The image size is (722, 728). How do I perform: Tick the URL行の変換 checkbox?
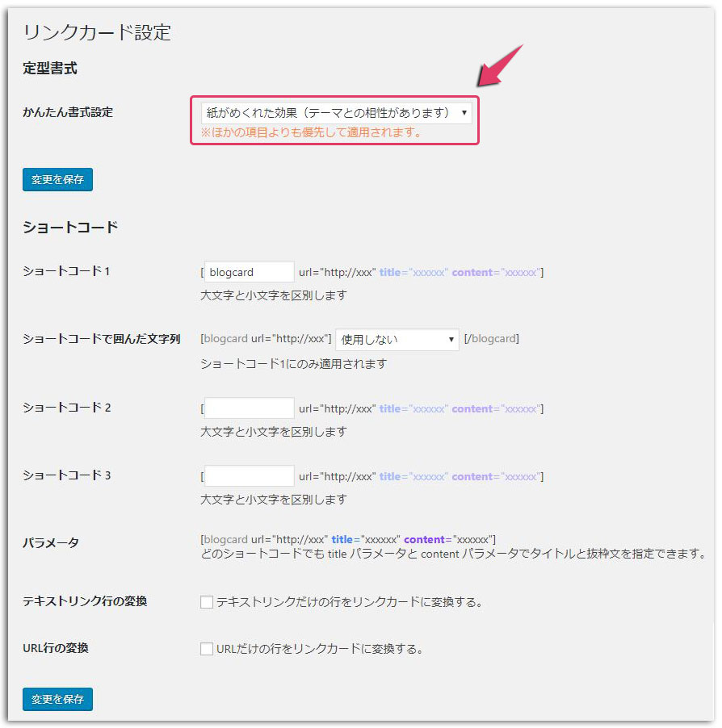207,649
